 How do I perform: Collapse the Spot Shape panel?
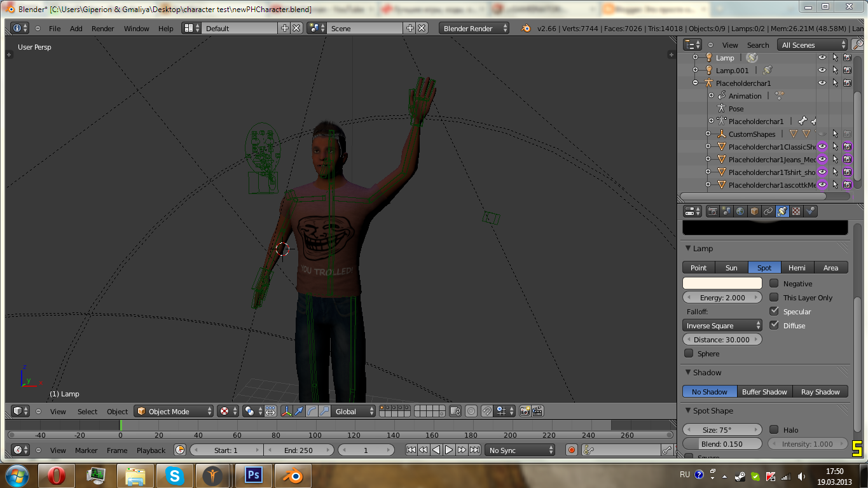[x=689, y=410]
